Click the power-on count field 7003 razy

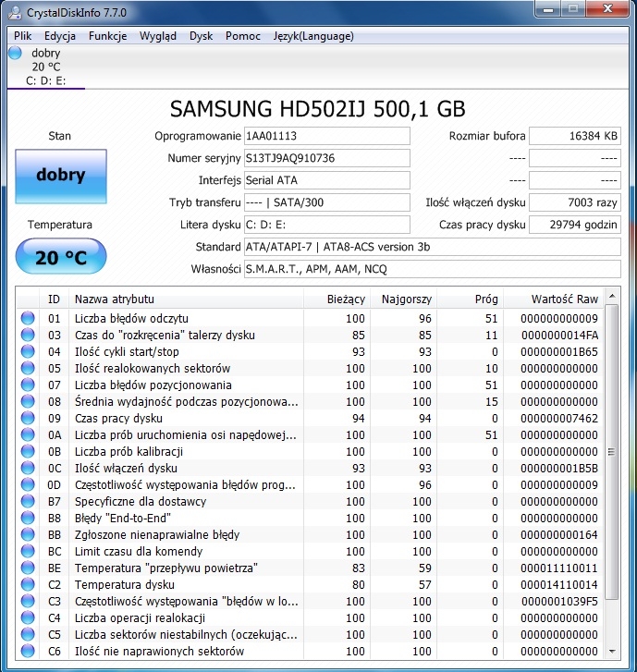[575, 202]
